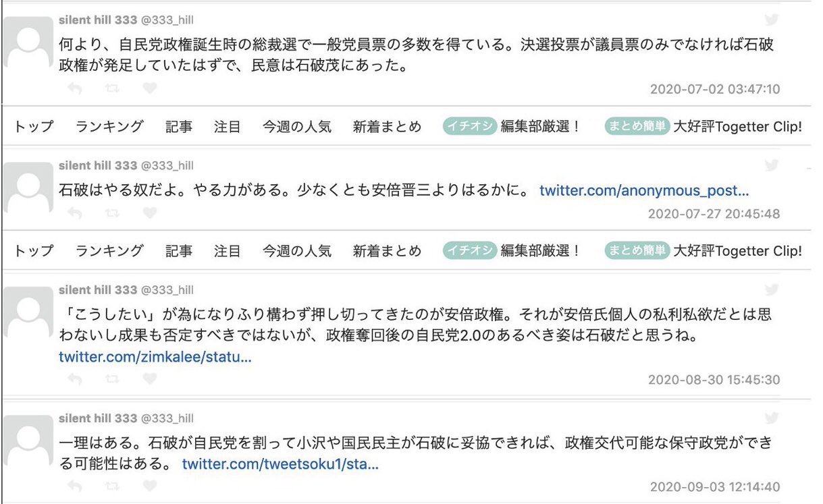Click Twitter bird icon on the bottom tweet
The height and width of the screenshot is (504, 823).
(772, 418)
